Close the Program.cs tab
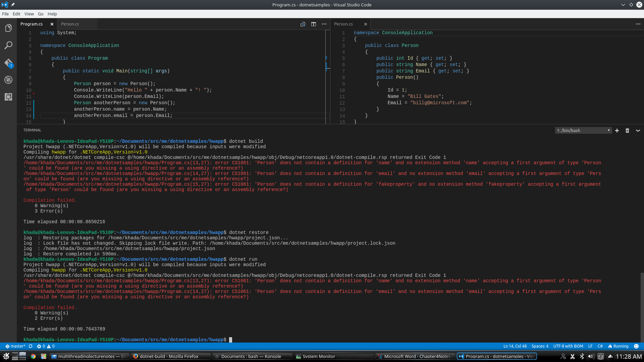 tap(52, 24)
